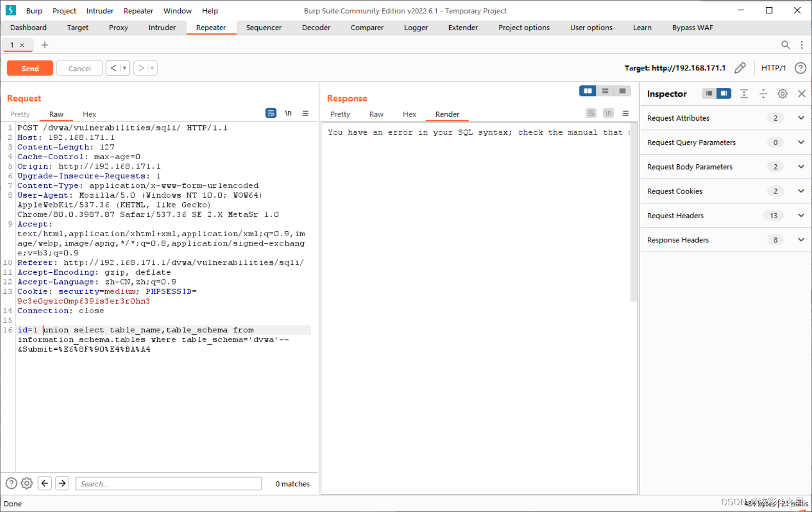
Task: Toggle word wrap icon in the Request pane
Action: click(271, 113)
